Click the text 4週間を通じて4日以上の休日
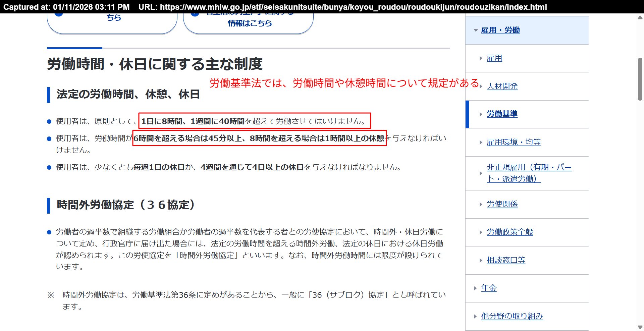The height and width of the screenshot is (331, 644). 252,167
